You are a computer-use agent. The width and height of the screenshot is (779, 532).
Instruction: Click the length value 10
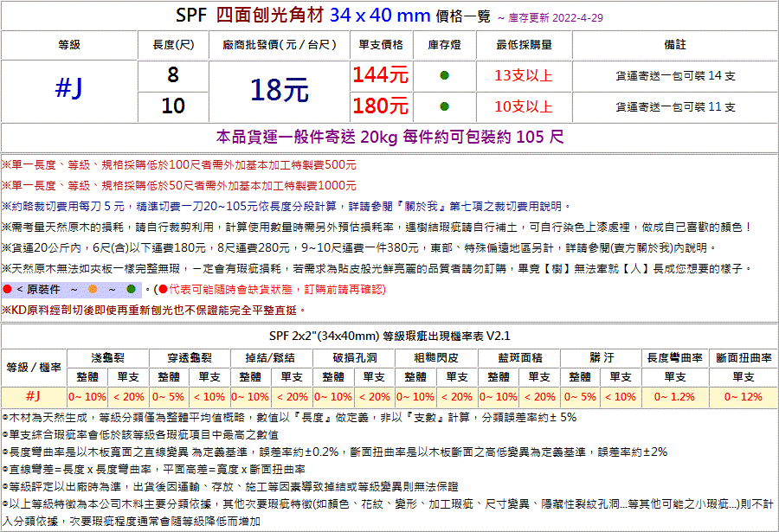(173, 106)
